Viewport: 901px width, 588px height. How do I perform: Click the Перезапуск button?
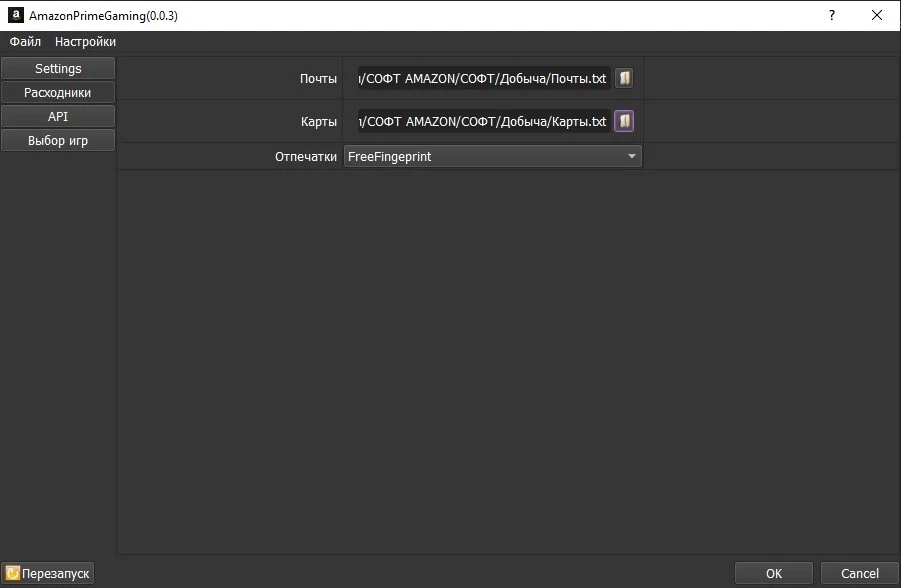[x=48, y=573]
